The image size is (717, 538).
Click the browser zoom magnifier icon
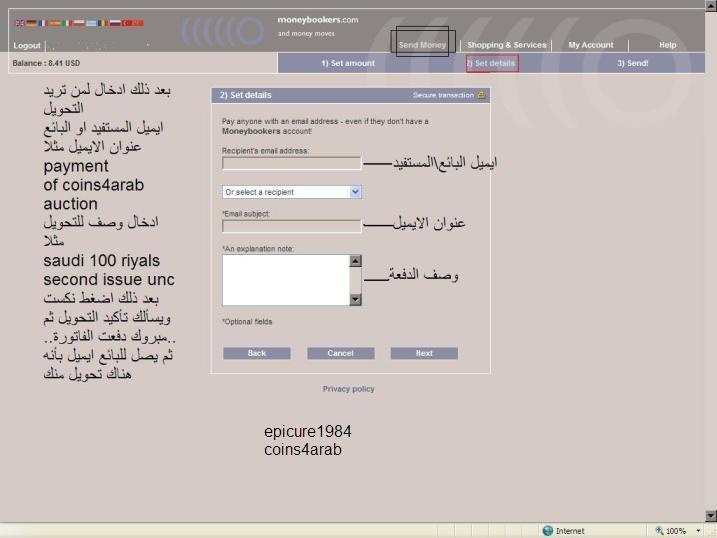tap(659, 531)
